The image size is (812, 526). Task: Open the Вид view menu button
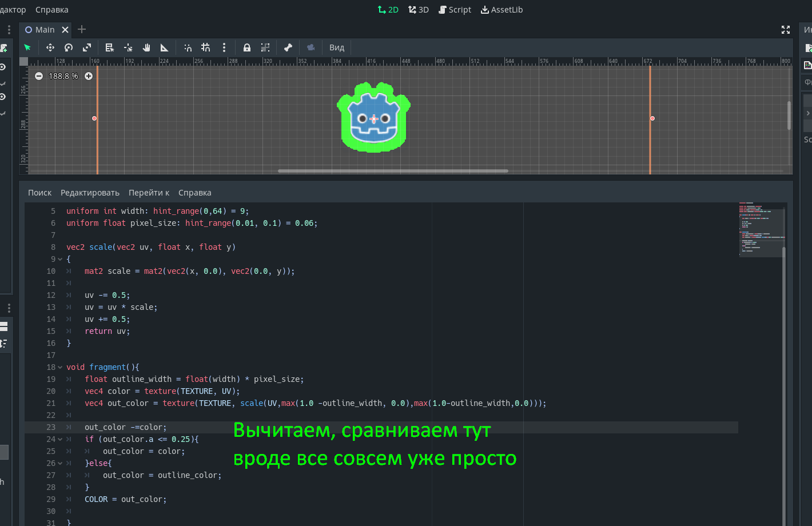[337, 47]
